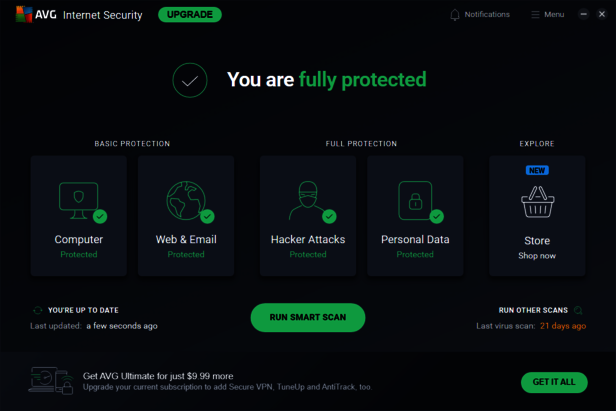Click the large fully protected checkmark circle
Image resolution: width=616 pixels, height=411 pixels.
click(x=189, y=80)
